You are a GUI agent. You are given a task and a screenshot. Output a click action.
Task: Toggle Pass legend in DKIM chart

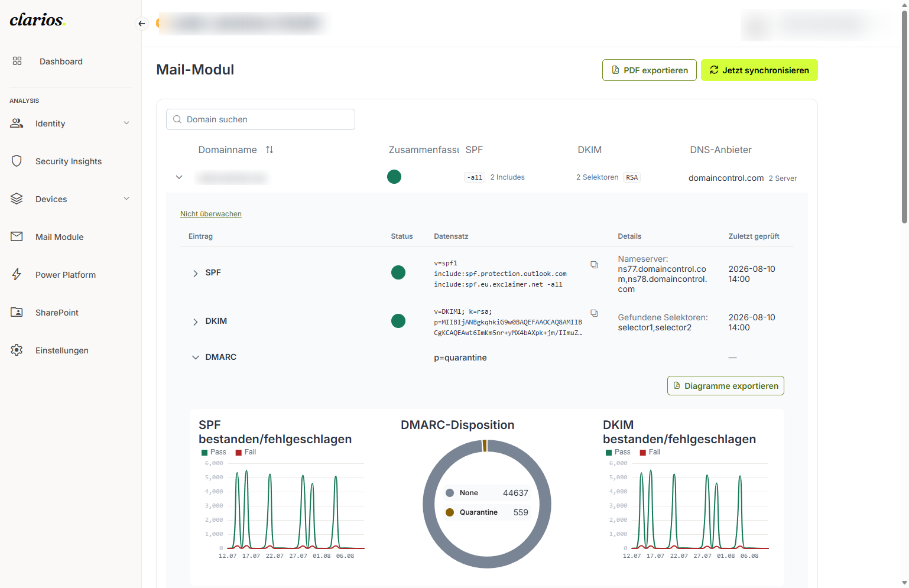(618, 452)
